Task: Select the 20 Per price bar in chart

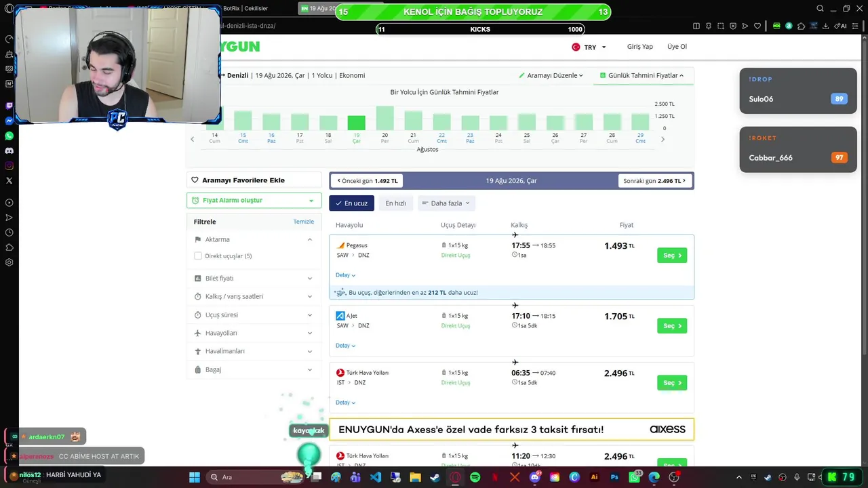Action: pos(384,118)
